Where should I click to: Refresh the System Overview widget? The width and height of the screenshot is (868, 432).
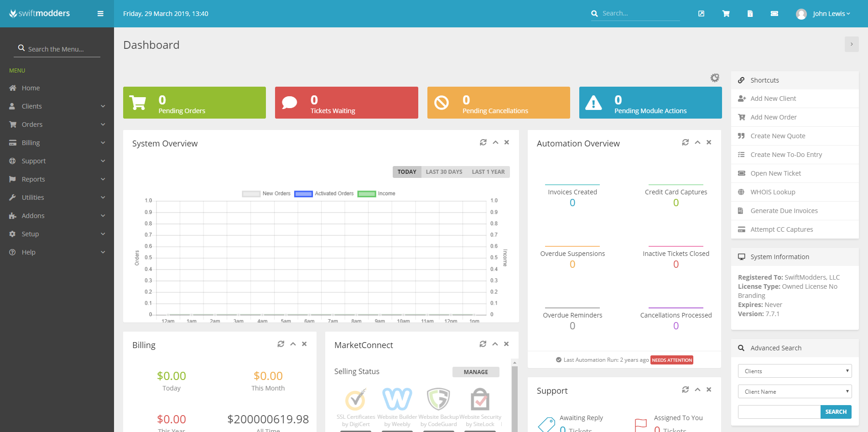(x=483, y=142)
